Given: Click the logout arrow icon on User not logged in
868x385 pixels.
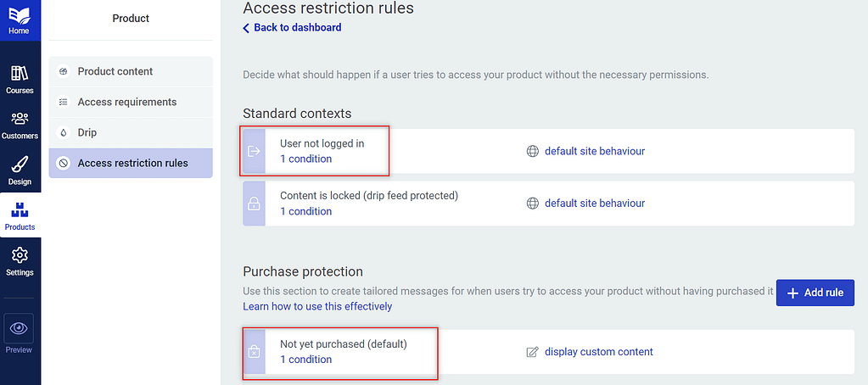Looking at the screenshot, I should (254, 151).
